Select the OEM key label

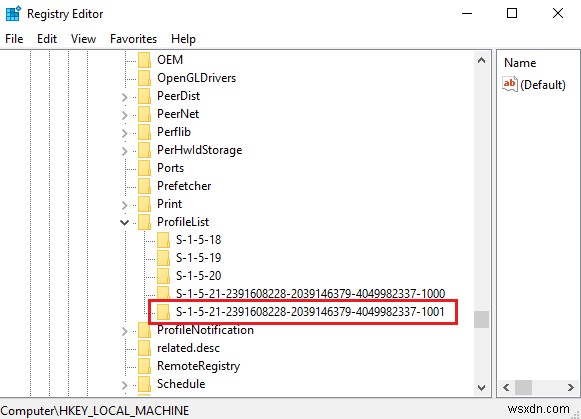[x=170, y=60]
